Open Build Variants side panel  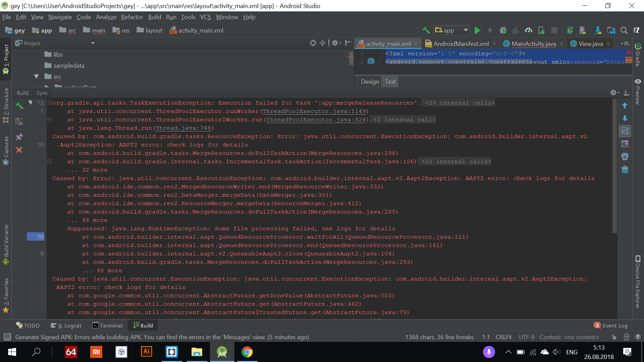pyautogui.click(x=6, y=245)
